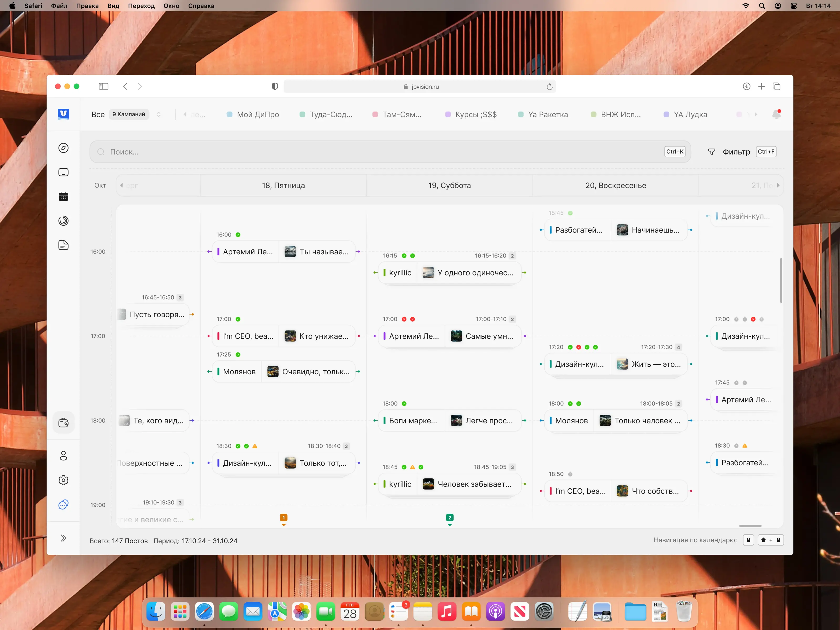Open the Боги марке... post at 18:00
840x630 pixels.
(412, 420)
